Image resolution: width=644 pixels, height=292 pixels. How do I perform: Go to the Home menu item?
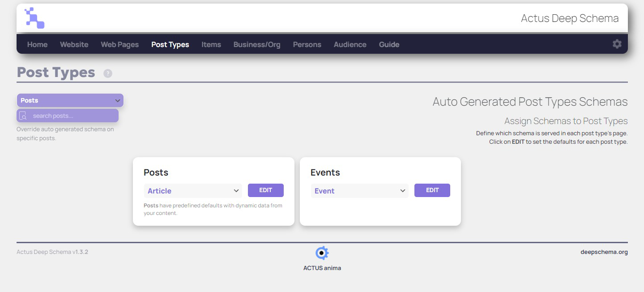(x=37, y=44)
